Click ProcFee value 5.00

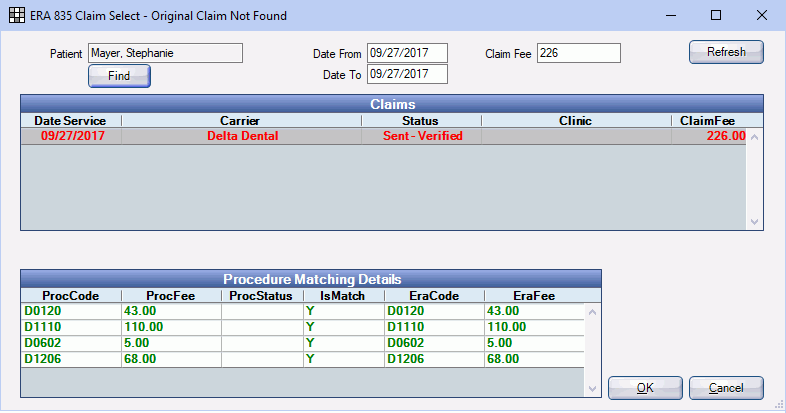(x=171, y=343)
